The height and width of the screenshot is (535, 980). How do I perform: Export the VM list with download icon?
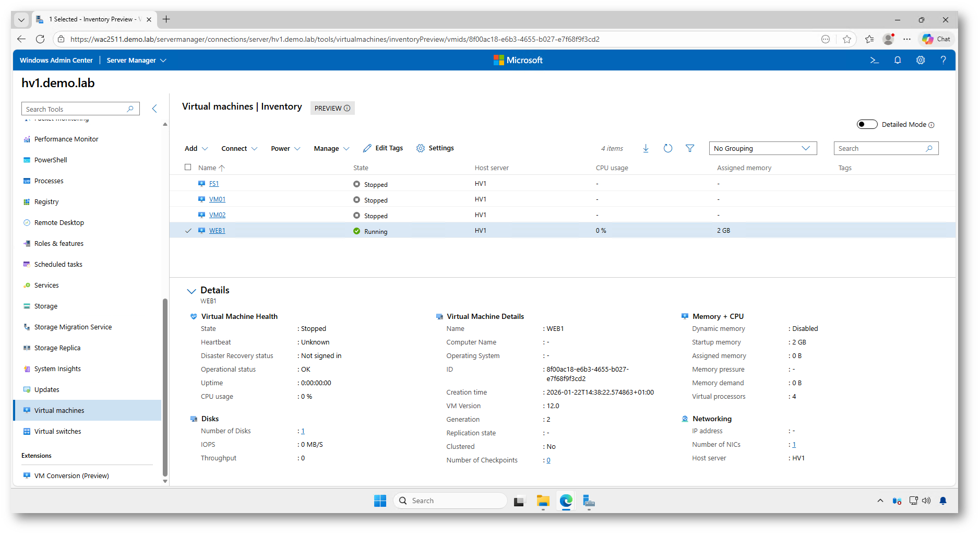coord(646,149)
